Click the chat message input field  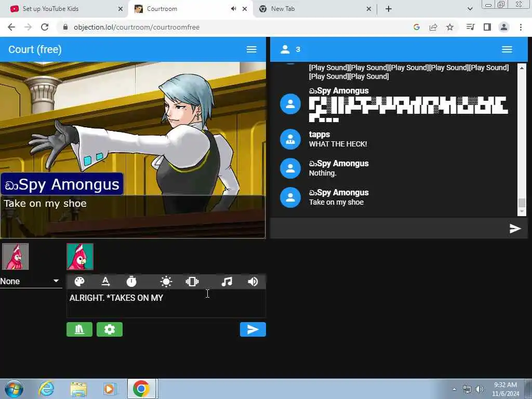(389, 229)
